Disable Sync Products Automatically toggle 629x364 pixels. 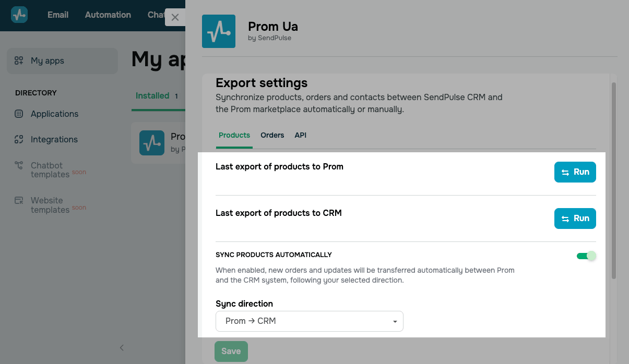(586, 256)
